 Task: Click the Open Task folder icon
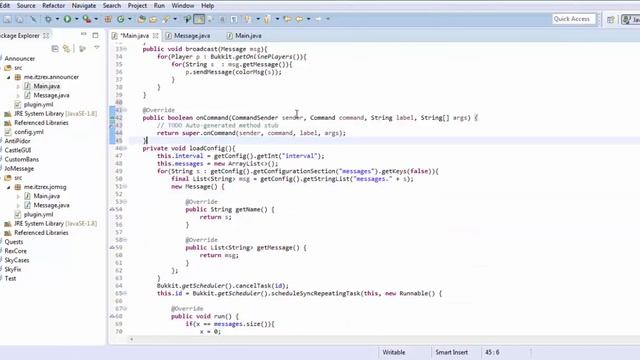pos(153,19)
